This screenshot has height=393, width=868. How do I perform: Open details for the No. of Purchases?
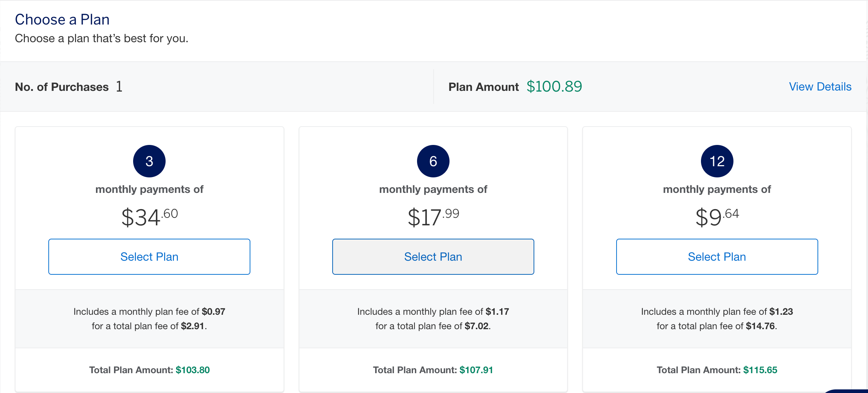62,87
